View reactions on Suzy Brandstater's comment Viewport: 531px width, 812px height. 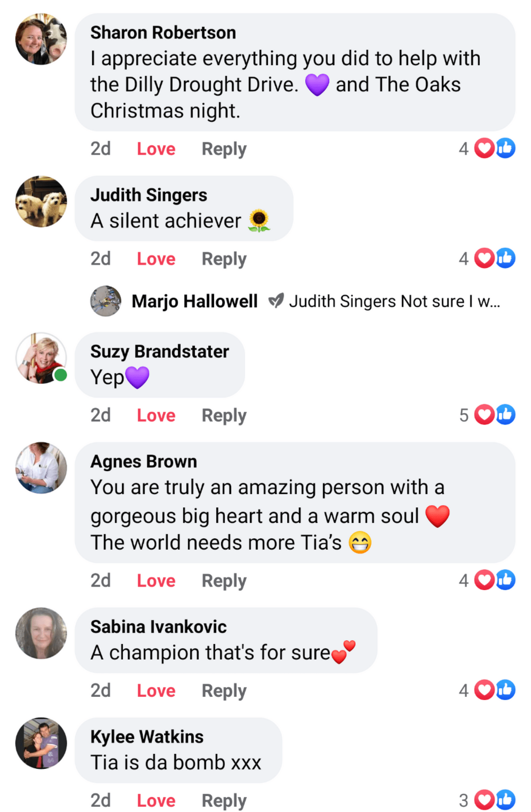coord(487,415)
